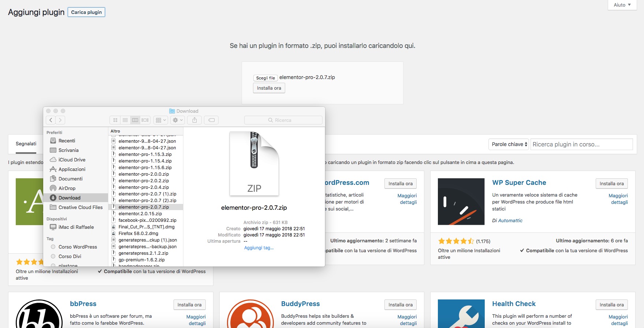Open the Aiuto help dropdown
This screenshot has height=328, width=644.
click(622, 5)
